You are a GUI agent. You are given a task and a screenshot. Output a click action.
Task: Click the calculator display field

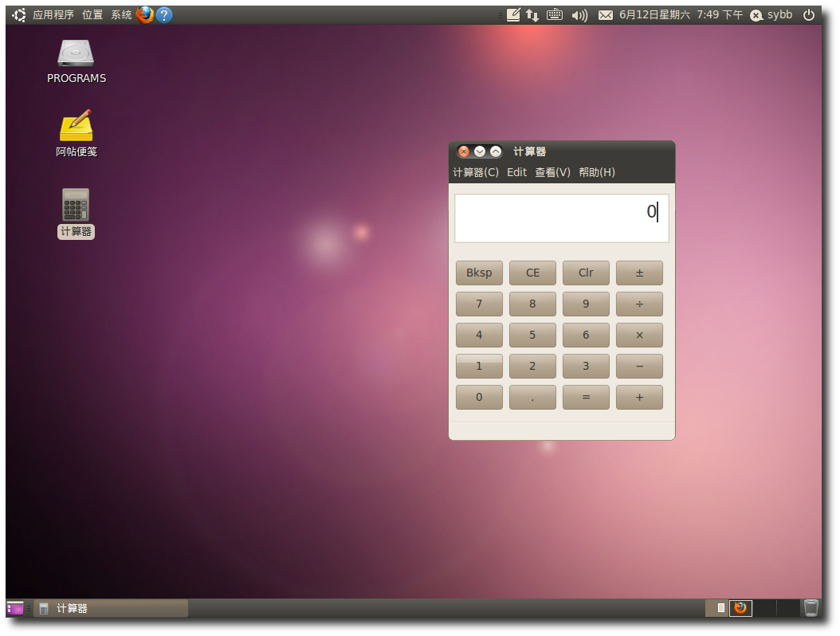tap(561, 218)
